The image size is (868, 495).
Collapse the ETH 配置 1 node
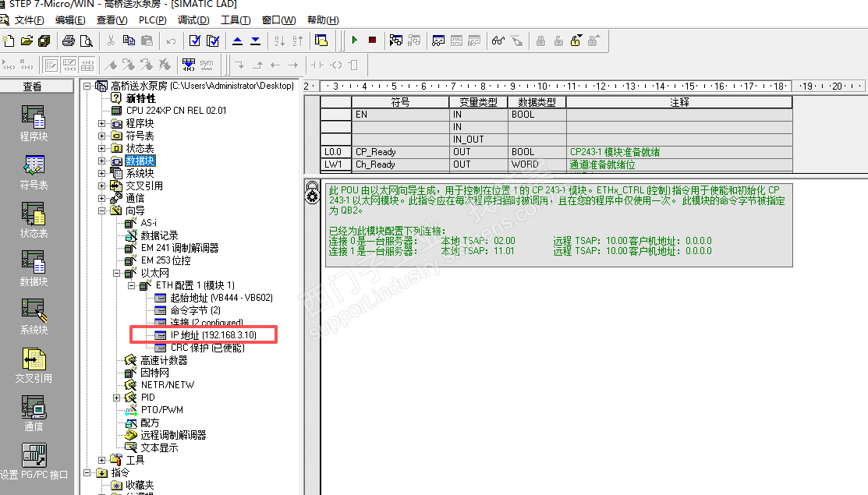(x=132, y=285)
